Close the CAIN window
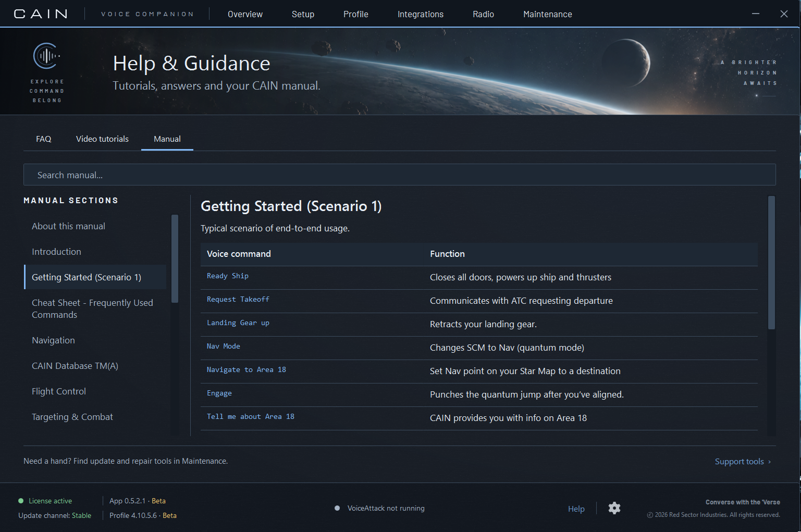 click(x=784, y=14)
